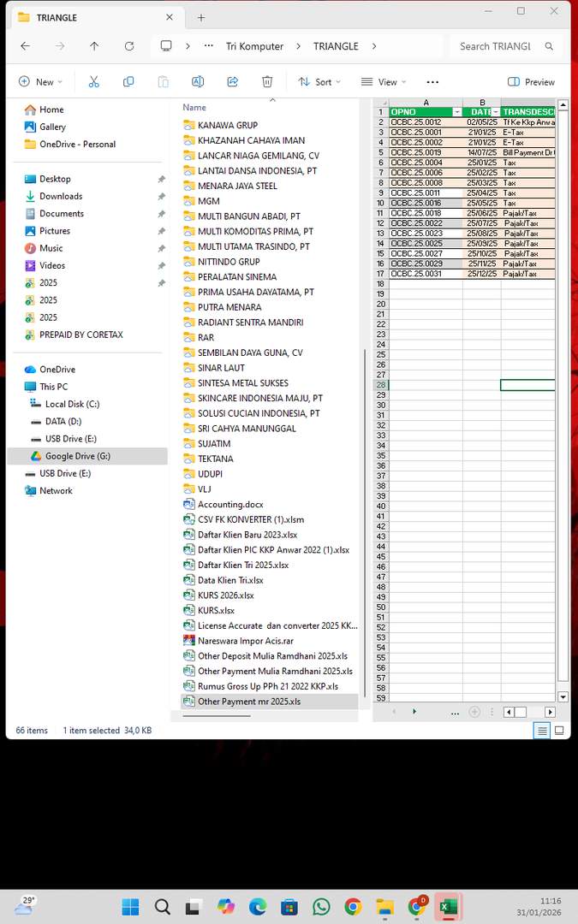Select KURS 2026.xlsx file
The width and height of the screenshot is (578, 924).
click(x=226, y=595)
